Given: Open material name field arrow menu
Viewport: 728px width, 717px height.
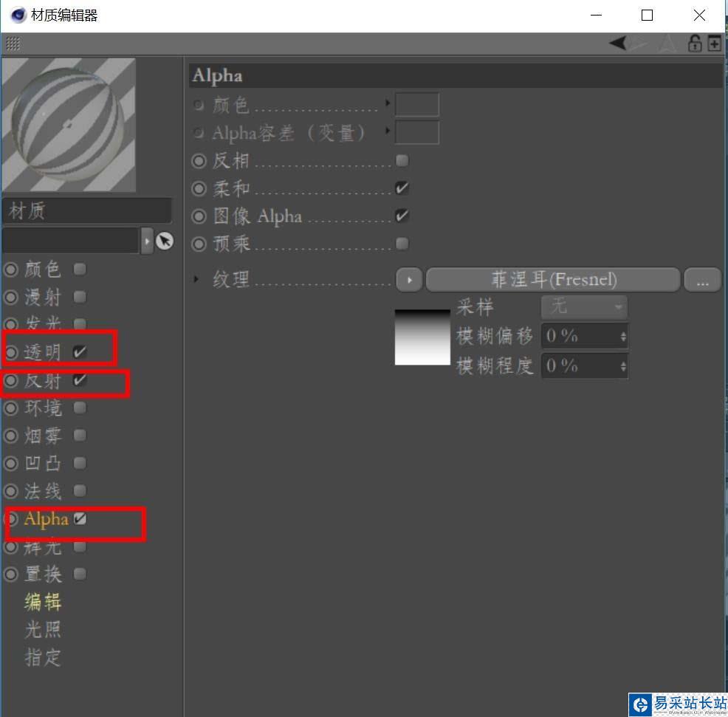Looking at the screenshot, I should pos(147,241).
